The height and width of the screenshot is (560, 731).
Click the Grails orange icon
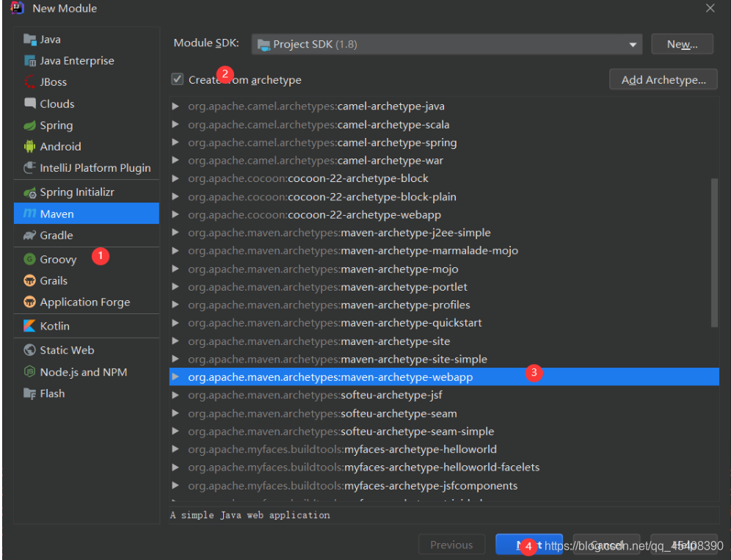[x=30, y=280]
